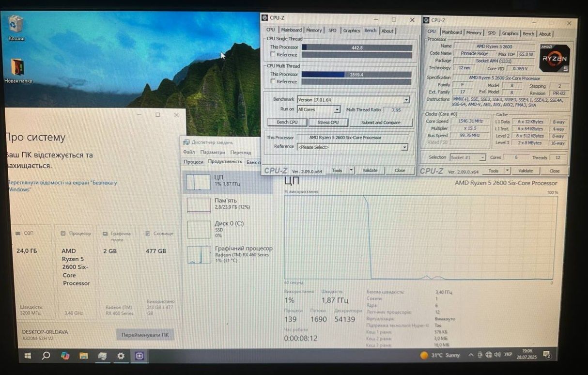This screenshot has width=588, height=375.
Task: Switch to Mainboard tab in Bench CPU-Z window
Action: pos(292,30)
